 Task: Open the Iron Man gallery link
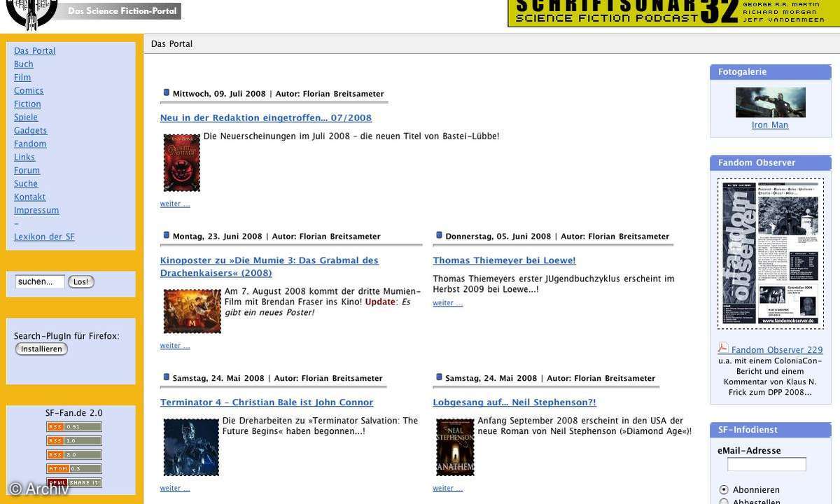coord(770,125)
